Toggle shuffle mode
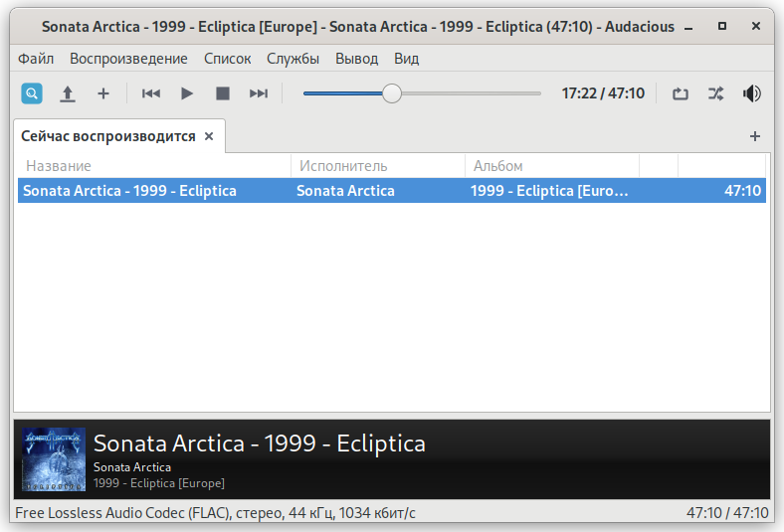The width and height of the screenshot is (784, 532). click(716, 93)
